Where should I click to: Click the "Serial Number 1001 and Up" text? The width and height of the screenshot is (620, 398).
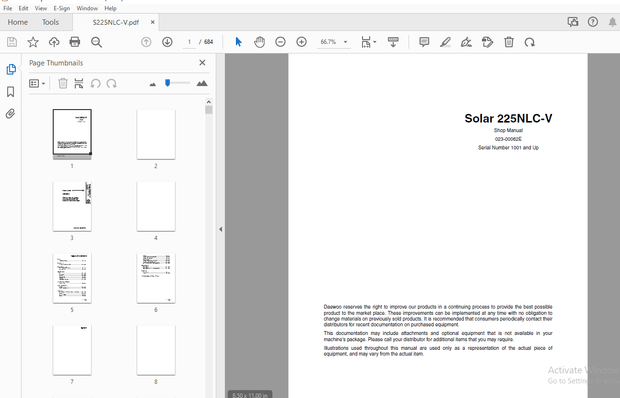(x=508, y=147)
